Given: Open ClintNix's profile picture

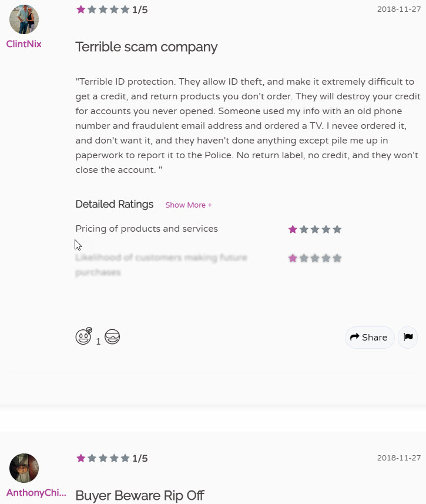Looking at the screenshot, I should (x=24, y=19).
